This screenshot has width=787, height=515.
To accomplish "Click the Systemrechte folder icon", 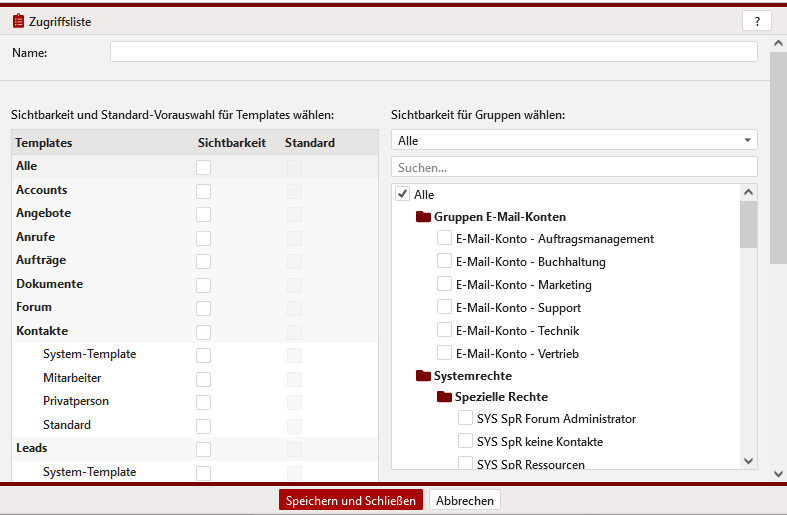I will 424,376.
